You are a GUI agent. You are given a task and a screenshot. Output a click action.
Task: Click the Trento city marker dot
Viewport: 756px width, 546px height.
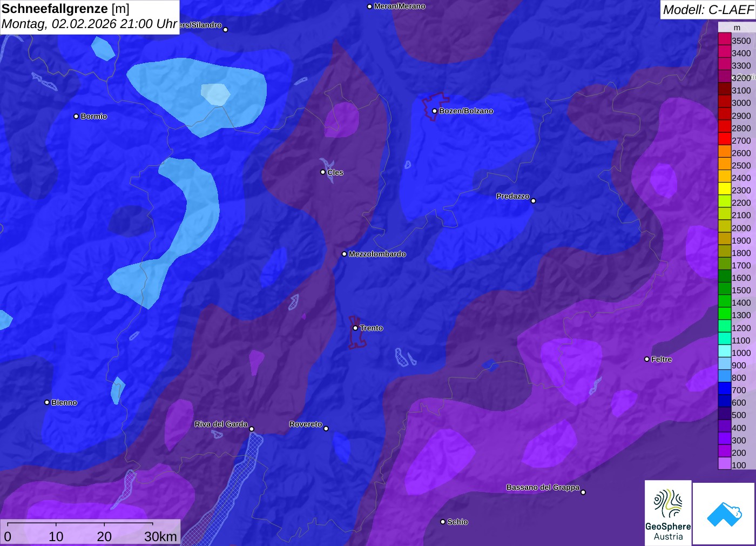pyautogui.click(x=355, y=328)
